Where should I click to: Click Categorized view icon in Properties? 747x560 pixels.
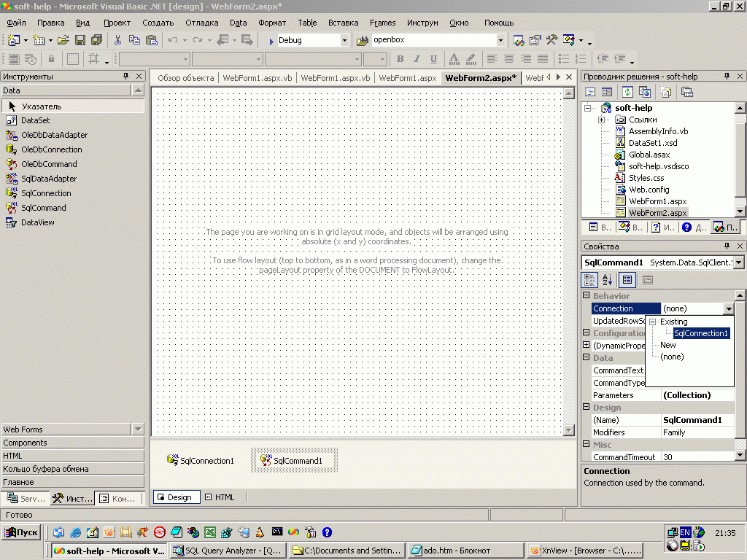[589, 280]
